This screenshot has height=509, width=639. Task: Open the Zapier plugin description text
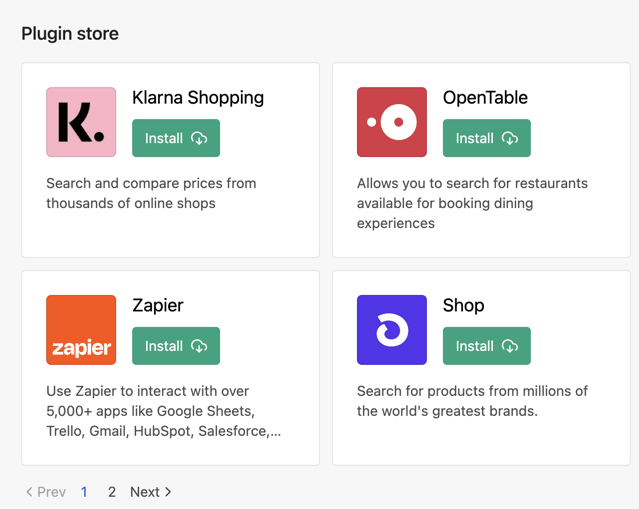tap(164, 411)
